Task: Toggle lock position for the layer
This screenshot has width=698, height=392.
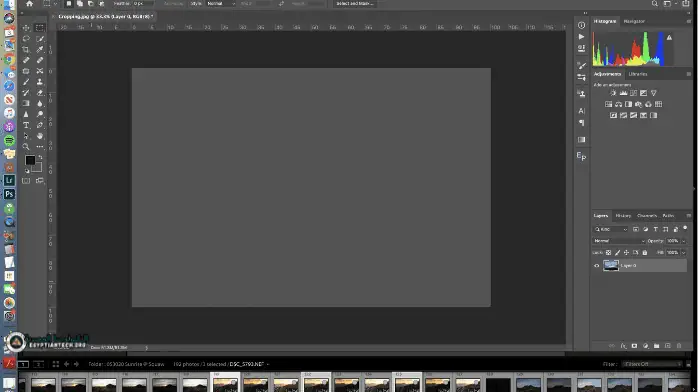Action: click(x=626, y=253)
